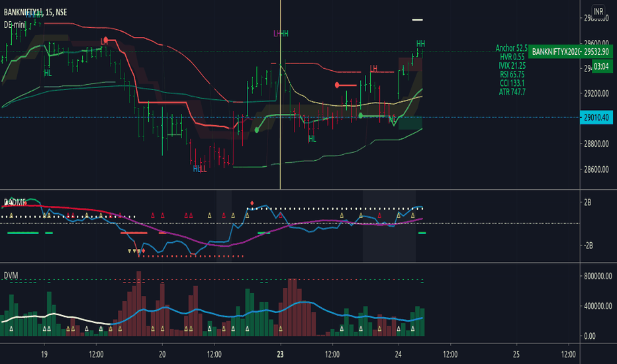Click bold date 23 on time axis
Viewport: 617px width, 364px height.
coord(280,355)
